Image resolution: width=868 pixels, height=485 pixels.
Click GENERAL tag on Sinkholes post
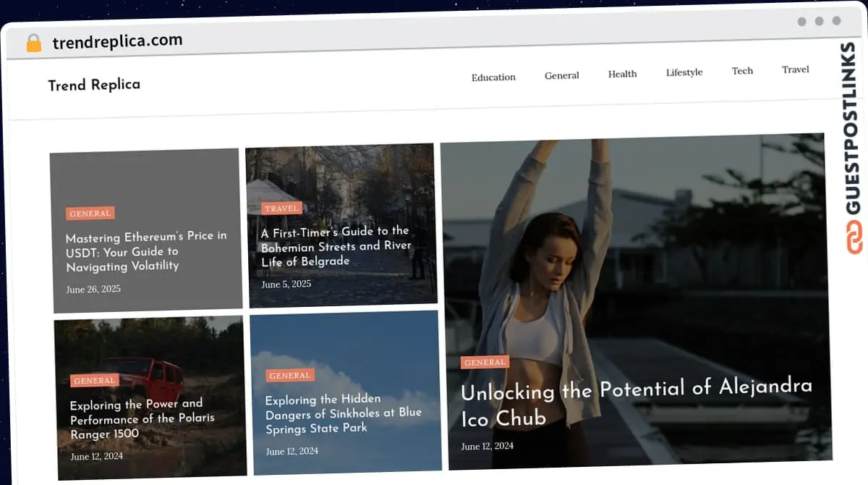290,376
